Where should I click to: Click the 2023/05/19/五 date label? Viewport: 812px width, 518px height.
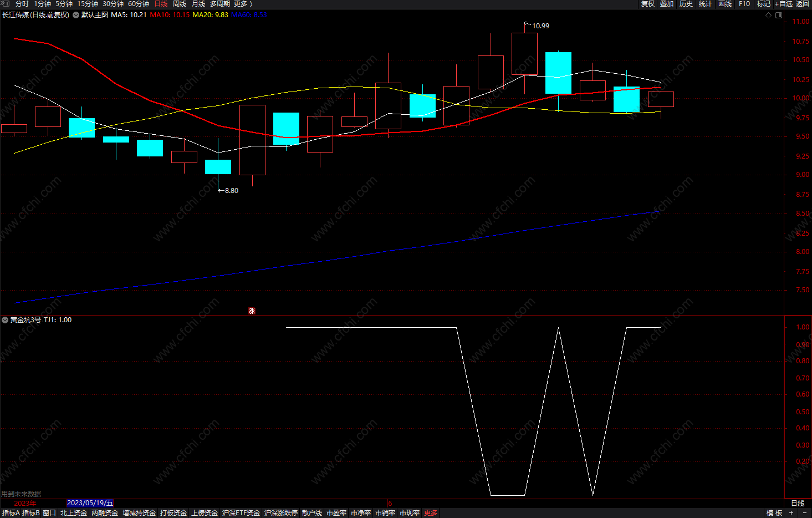[x=90, y=503]
